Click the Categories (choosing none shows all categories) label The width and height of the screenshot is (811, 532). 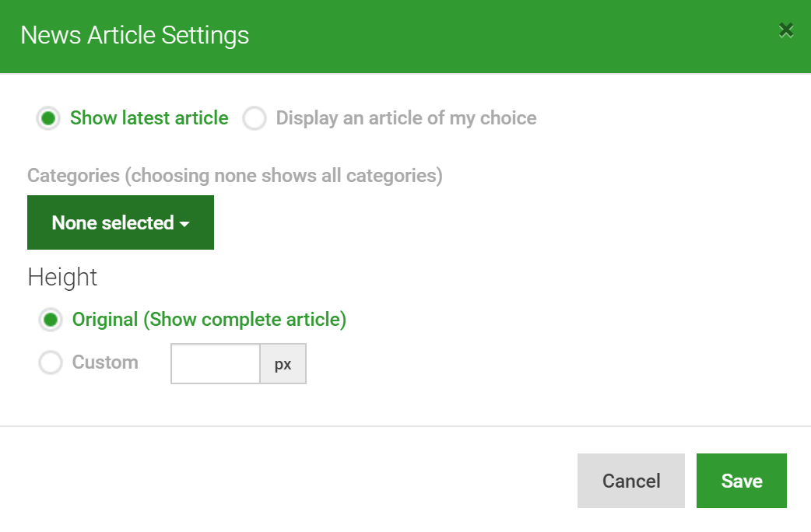click(x=235, y=176)
